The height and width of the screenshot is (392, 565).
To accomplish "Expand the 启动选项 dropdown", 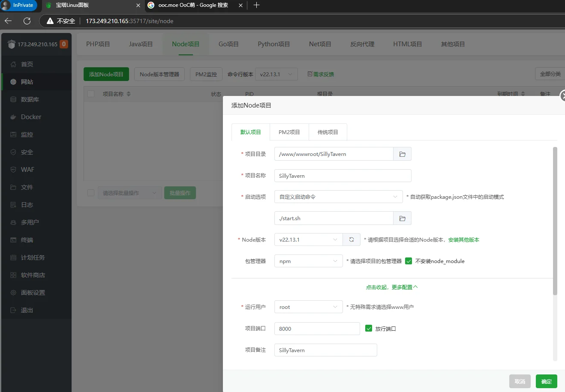I will 338,197.
